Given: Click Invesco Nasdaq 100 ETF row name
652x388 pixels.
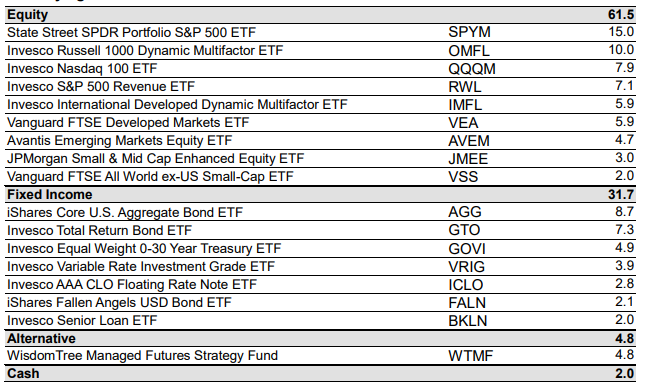Looking at the screenshot, I should [x=82, y=69].
